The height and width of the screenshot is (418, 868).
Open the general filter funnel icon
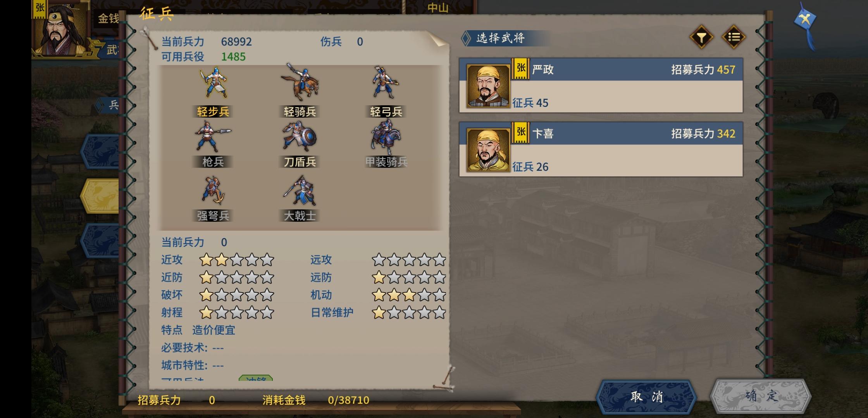click(x=701, y=37)
